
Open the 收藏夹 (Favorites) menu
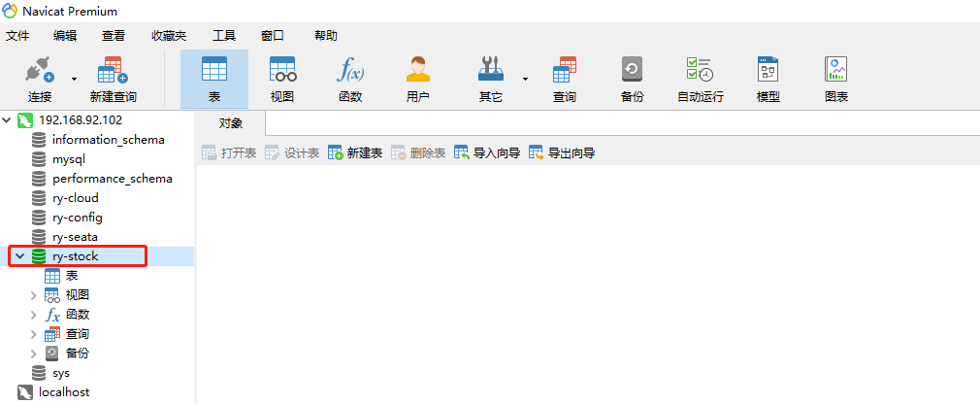pos(169,36)
